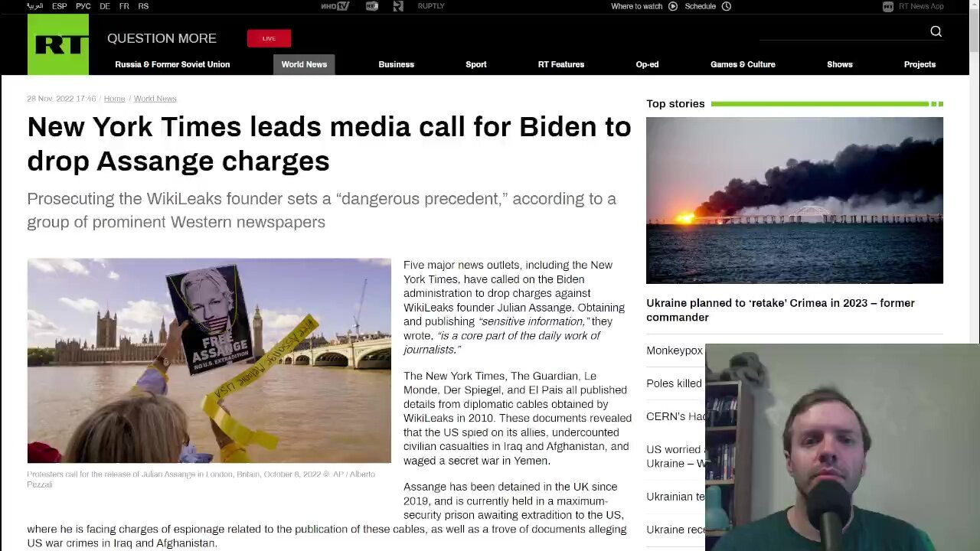Open the 'Ukrainian te' story link
This screenshot has height=551, width=980.
[675, 497]
